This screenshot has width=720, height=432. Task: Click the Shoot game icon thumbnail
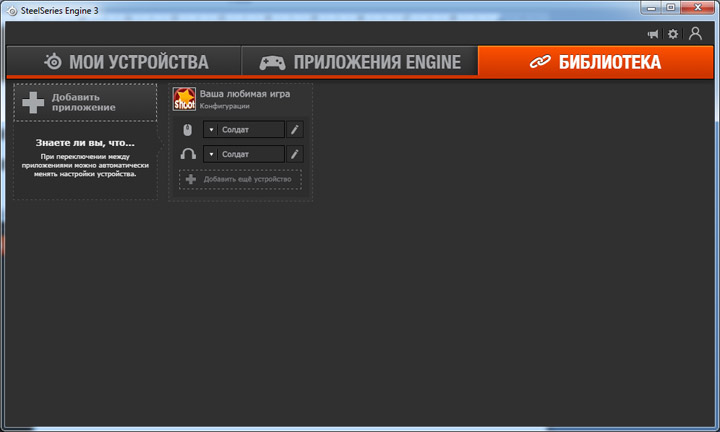[184, 99]
